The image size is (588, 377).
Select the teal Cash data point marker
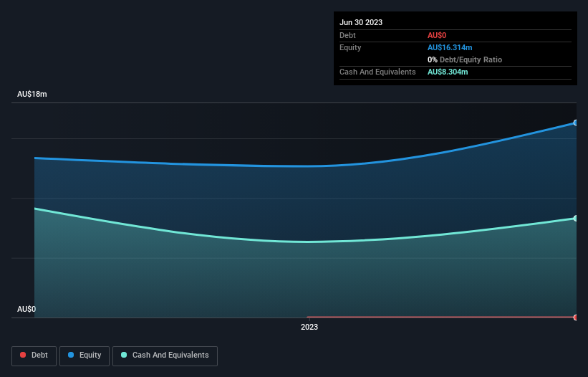pyautogui.click(x=576, y=219)
